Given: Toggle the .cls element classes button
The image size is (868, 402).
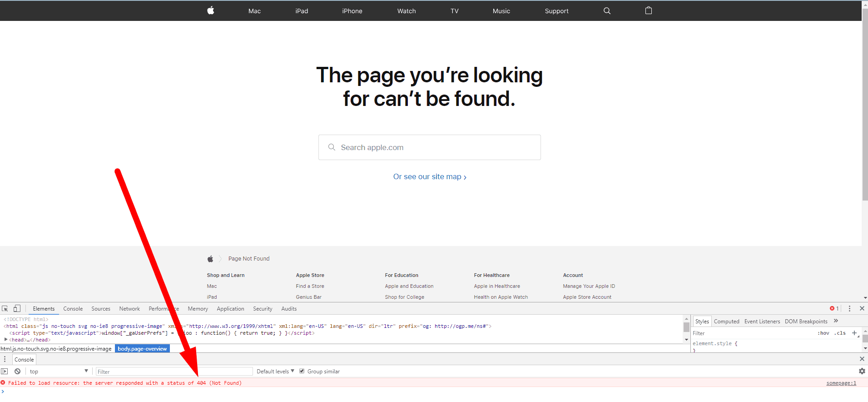Looking at the screenshot, I should click(840, 333).
